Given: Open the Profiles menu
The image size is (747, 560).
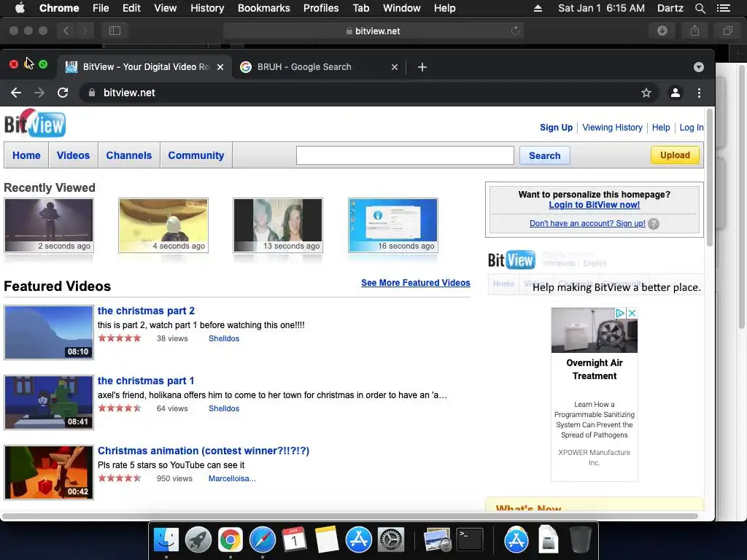Looking at the screenshot, I should tap(321, 8).
